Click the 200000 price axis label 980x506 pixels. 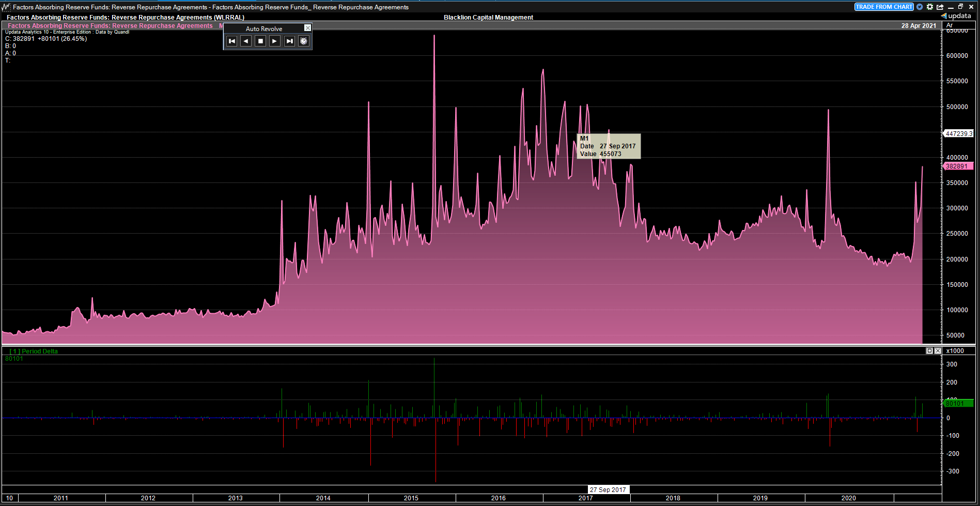[x=957, y=259]
